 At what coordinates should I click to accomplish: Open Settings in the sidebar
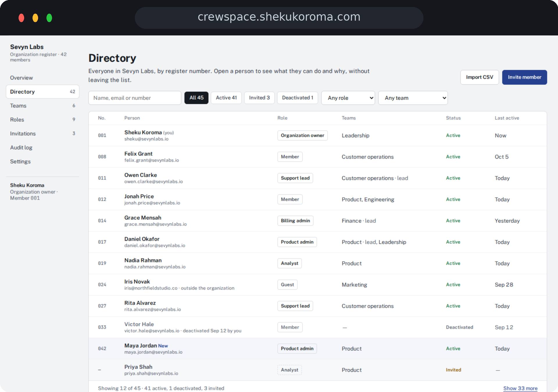(42, 161)
